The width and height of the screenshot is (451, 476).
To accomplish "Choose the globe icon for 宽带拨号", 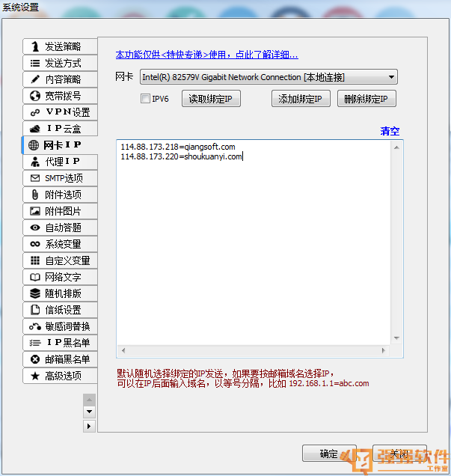I will [x=35, y=96].
